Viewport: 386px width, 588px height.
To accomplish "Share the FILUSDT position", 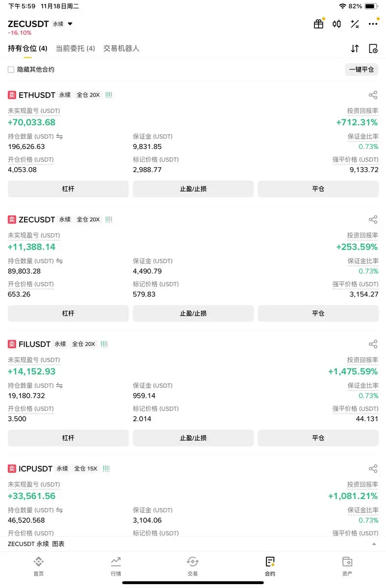I will tap(373, 344).
